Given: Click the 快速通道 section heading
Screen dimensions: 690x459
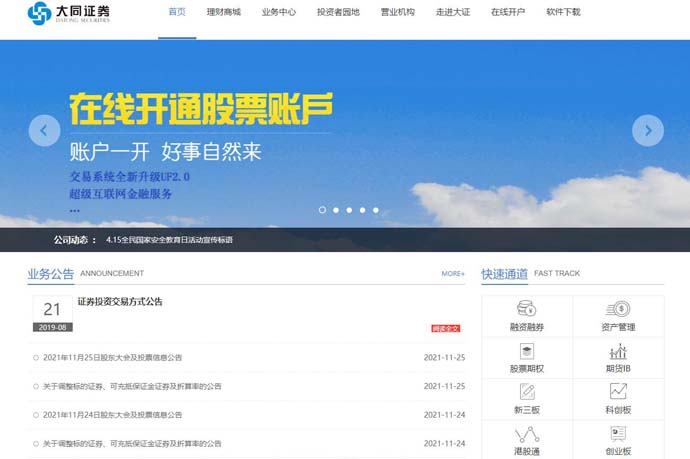Looking at the screenshot, I should 504,274.
